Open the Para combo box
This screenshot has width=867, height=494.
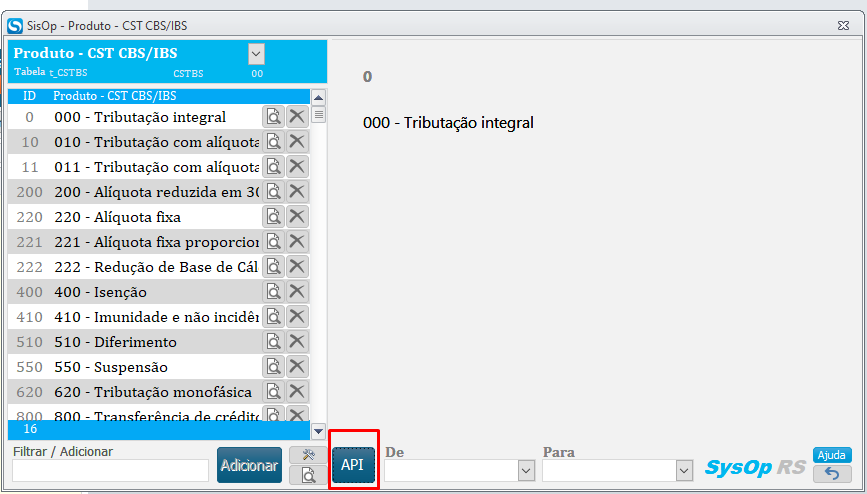pos(684,470)
